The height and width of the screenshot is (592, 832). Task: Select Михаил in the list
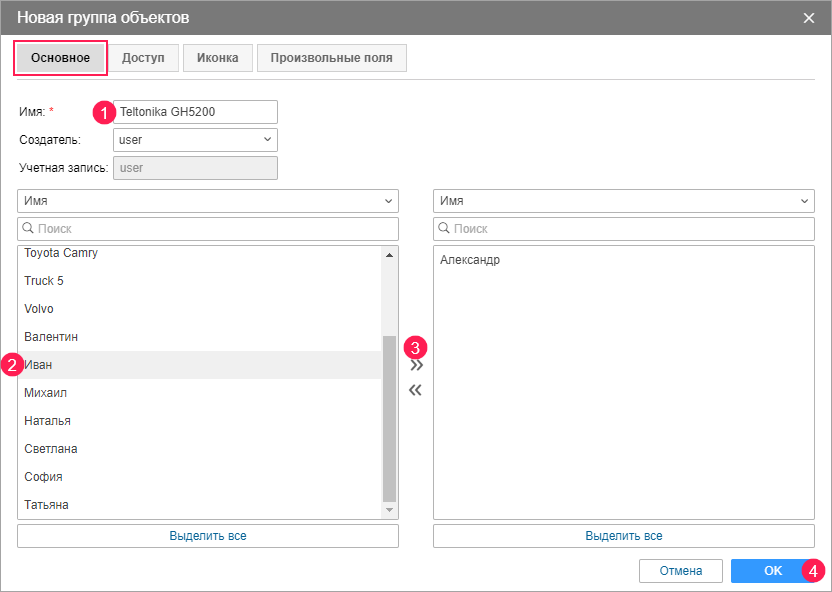pos(200,393)
